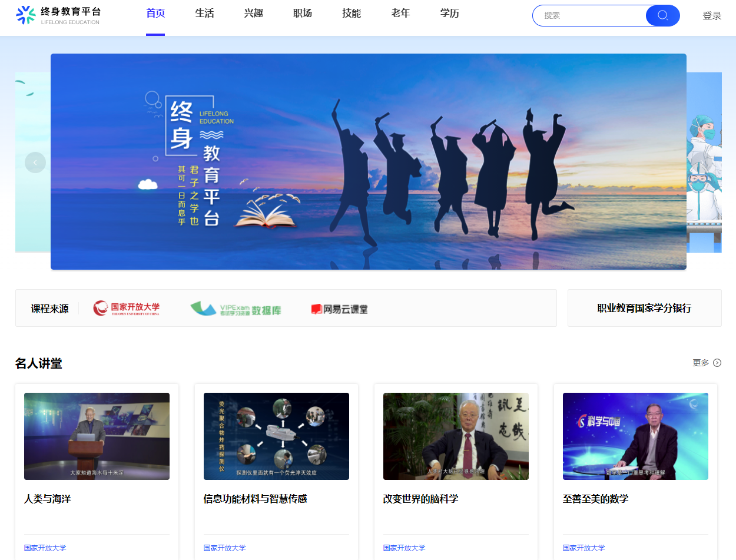Go to previous carousel banner slide
This screenshot has height=560, width=736.
35,163
